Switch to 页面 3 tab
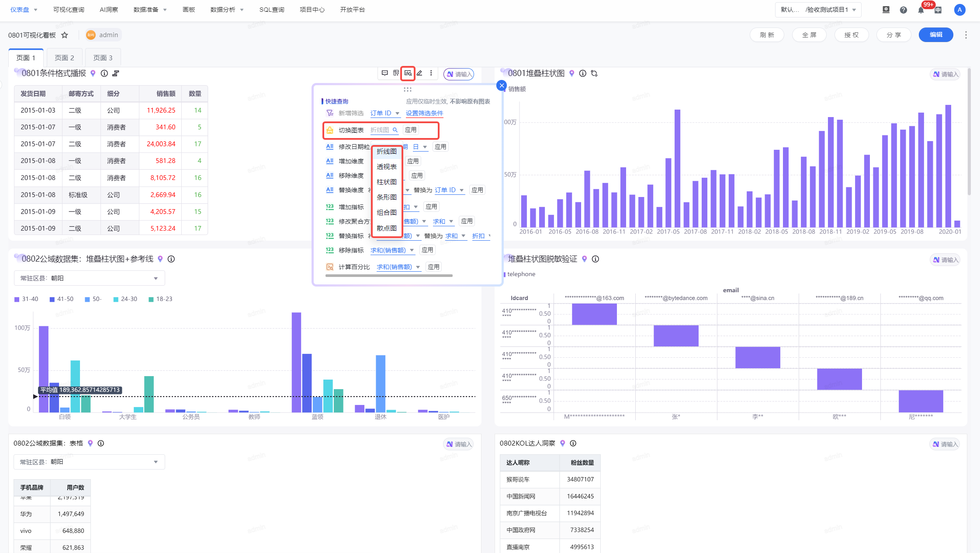This screenshot has width=980, height=553. tap(103, 58)
